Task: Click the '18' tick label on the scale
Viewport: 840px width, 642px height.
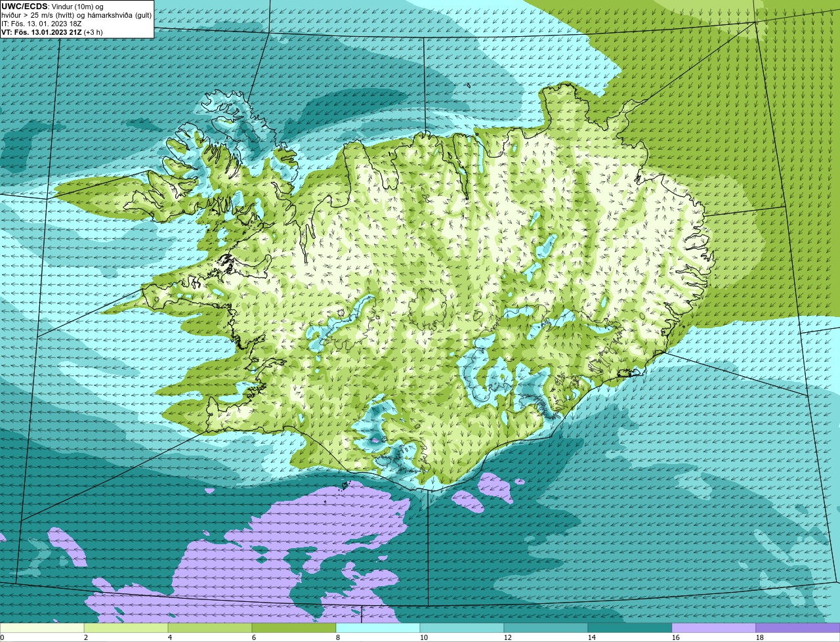Action: 760,637
